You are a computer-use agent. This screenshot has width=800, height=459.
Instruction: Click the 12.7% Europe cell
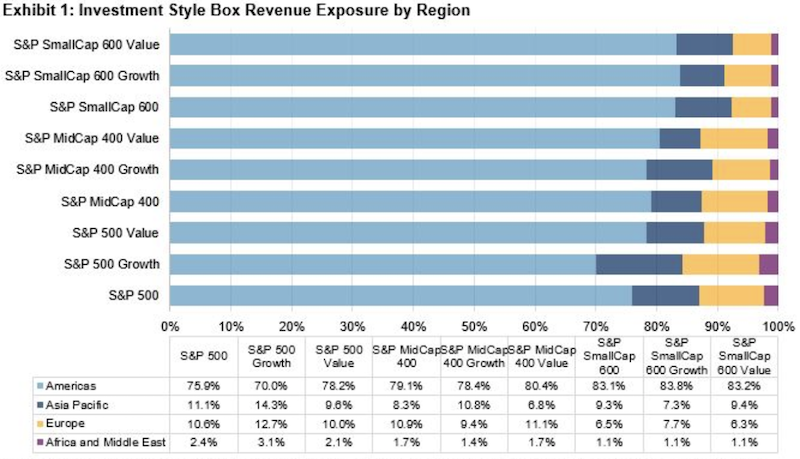click(x=271, y=424)
